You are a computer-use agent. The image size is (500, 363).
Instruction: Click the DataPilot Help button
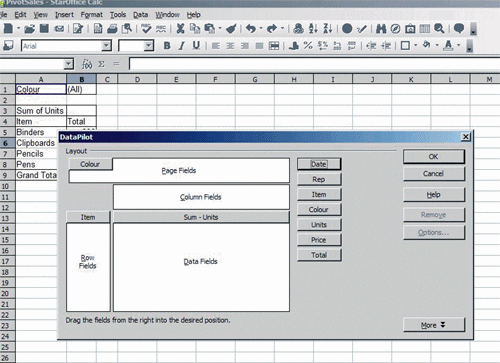tap(433, 195)
